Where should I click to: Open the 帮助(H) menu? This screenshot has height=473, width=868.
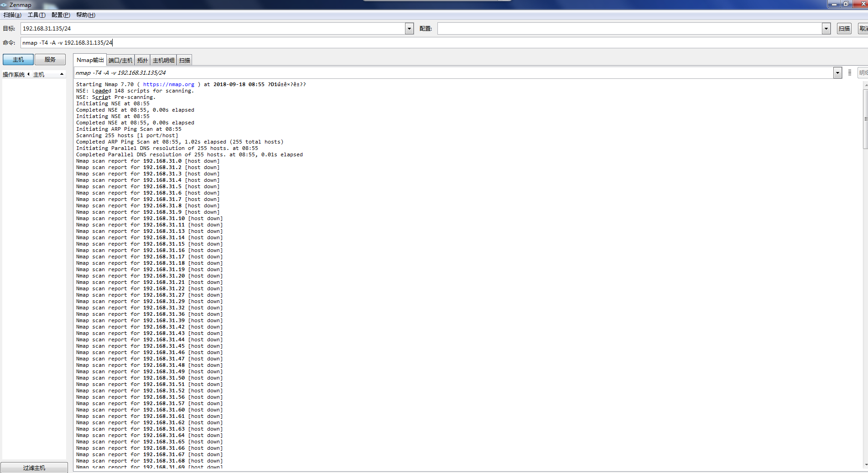pyautogui.click(x=86, y=15)
